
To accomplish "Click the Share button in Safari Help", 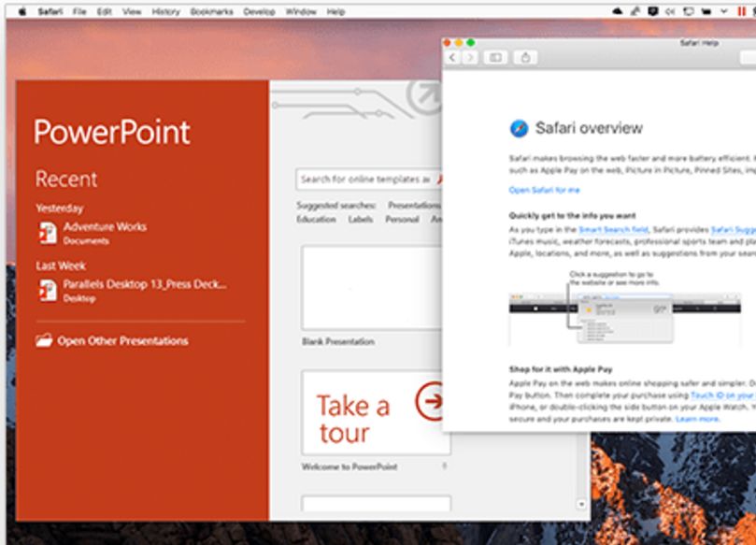I will coord(525,57).
